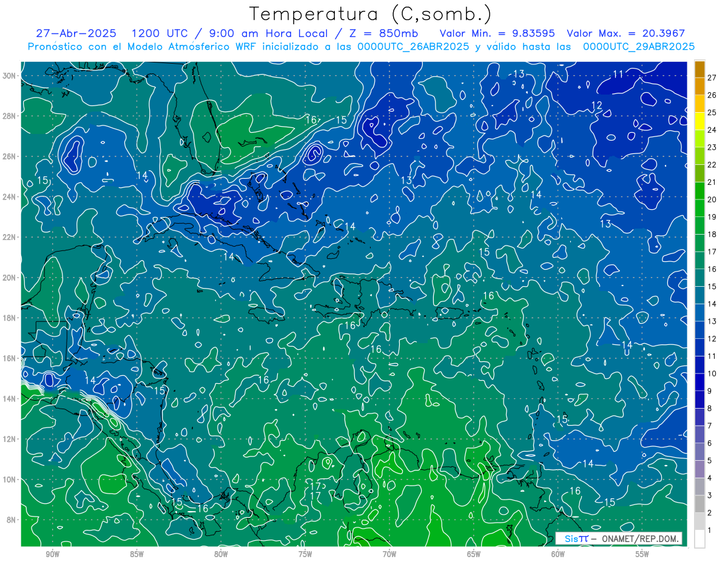728x562 pixels.
Task: Click the 65W longitude axis label
Action: [474, 554]
